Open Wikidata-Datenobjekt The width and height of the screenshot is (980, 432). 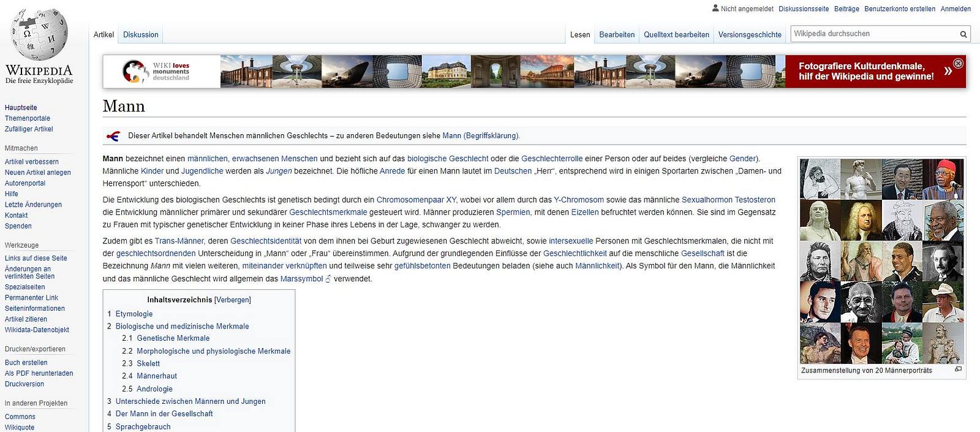click(x=37, y=330)
